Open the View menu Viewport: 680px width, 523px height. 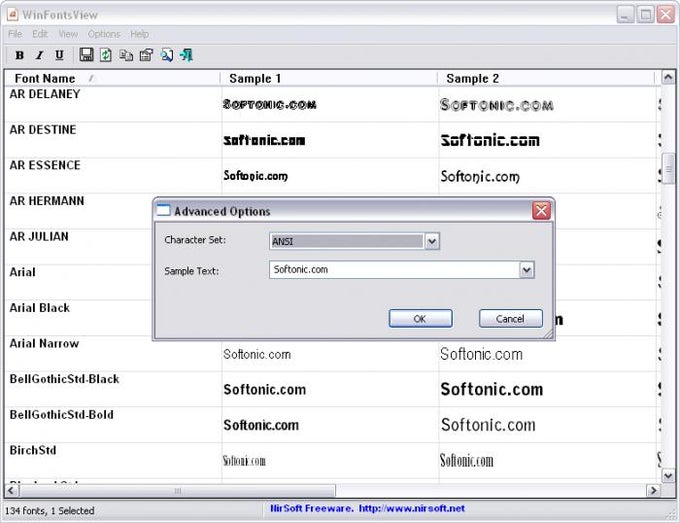pos(68,34)
